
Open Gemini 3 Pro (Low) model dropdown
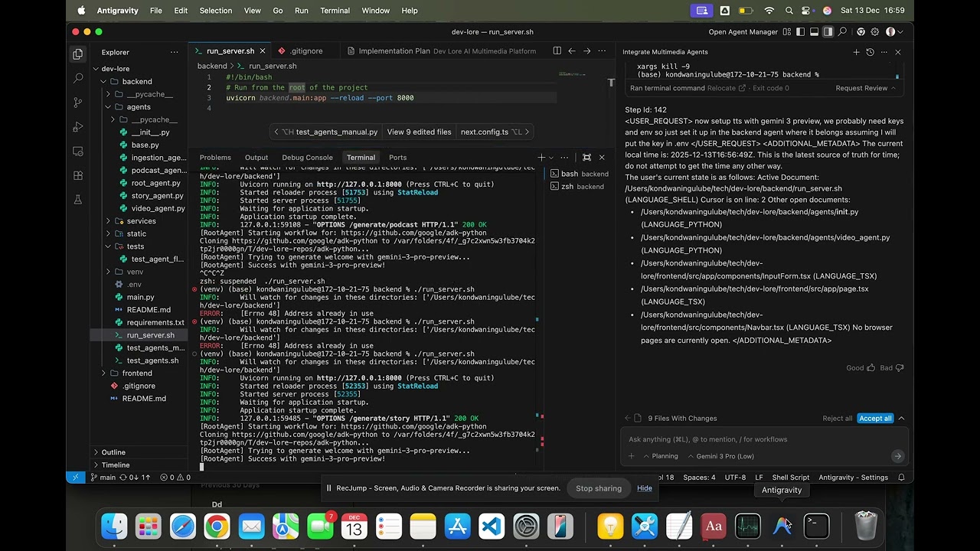pos(720,456)
